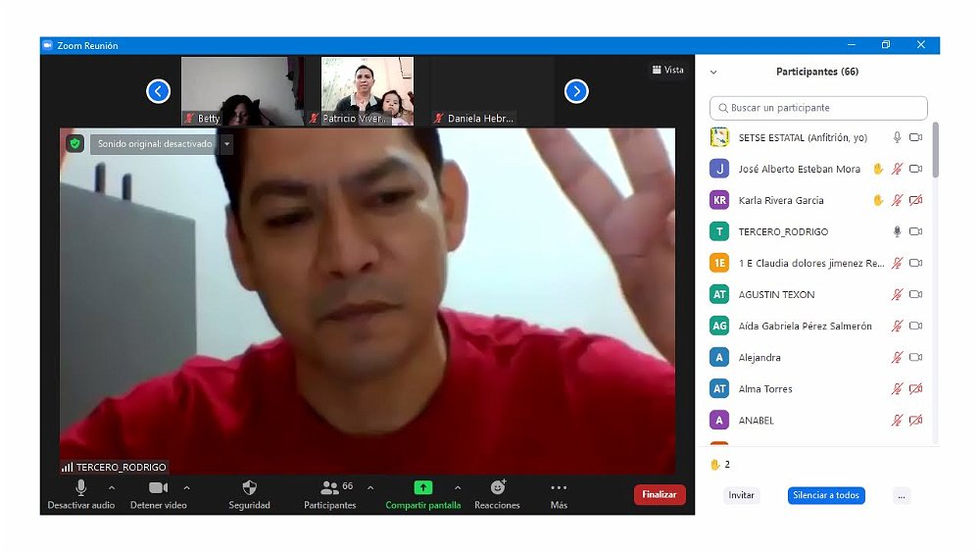Expand audio options arrow next to microphone
This screenshot has width=980, height=552.
point(111,487)
